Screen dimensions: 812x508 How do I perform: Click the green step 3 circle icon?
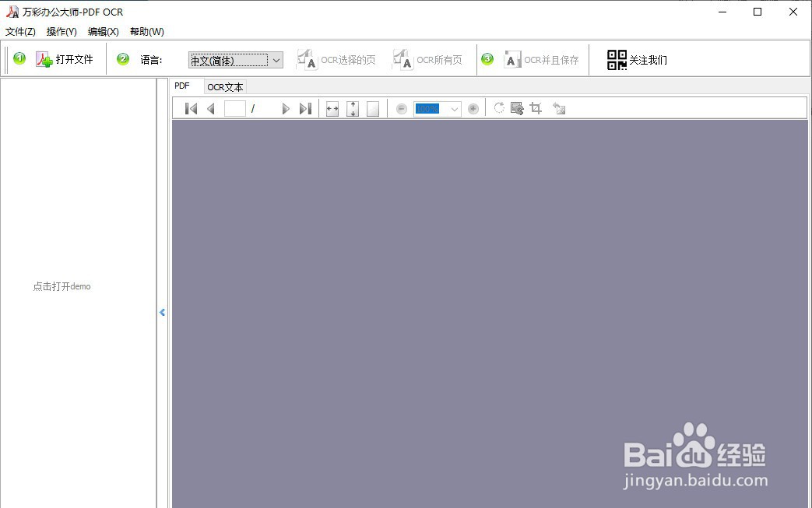pyautogui.click(x=487, y=59)
